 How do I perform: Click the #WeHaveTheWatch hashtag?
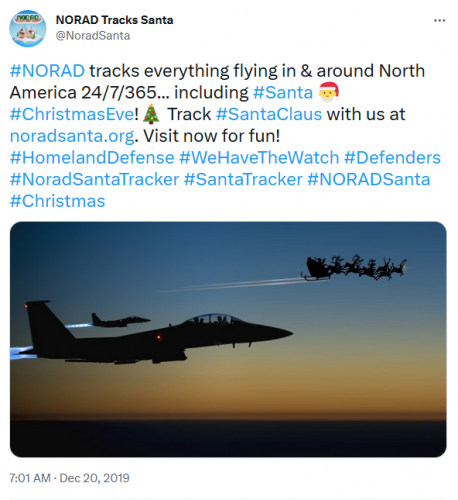[x=259, y=157]
